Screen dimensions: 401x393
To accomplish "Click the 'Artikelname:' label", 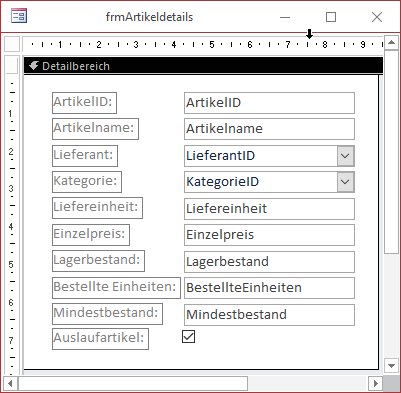I will pyautogui.click(x=95, y=129).
